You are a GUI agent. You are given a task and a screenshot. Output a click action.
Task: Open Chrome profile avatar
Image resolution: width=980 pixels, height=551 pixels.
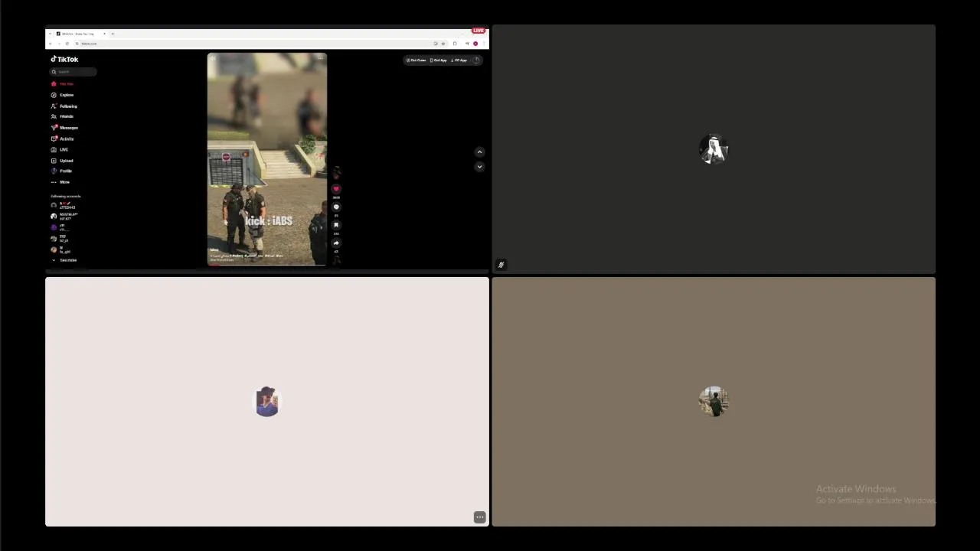click(475, 44)
